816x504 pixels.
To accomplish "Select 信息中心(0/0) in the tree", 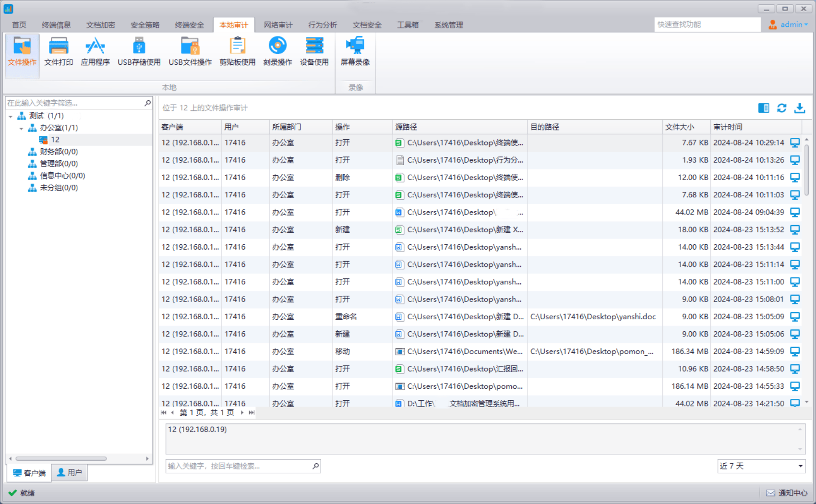I will (62, 176).
